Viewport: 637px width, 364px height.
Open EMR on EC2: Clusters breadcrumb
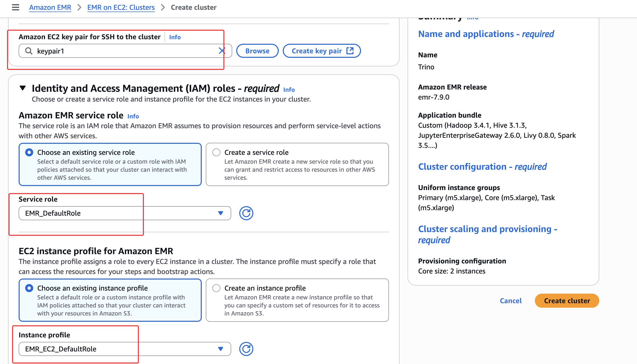(121, 7)
